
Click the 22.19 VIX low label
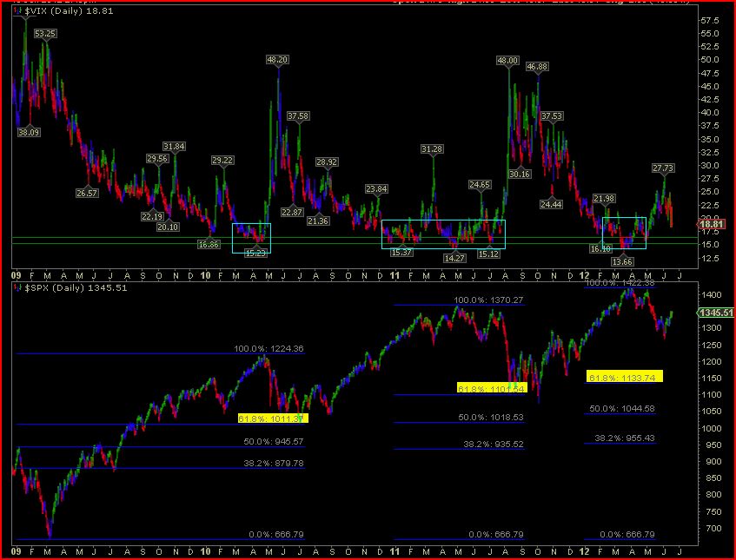pos(152,217)
